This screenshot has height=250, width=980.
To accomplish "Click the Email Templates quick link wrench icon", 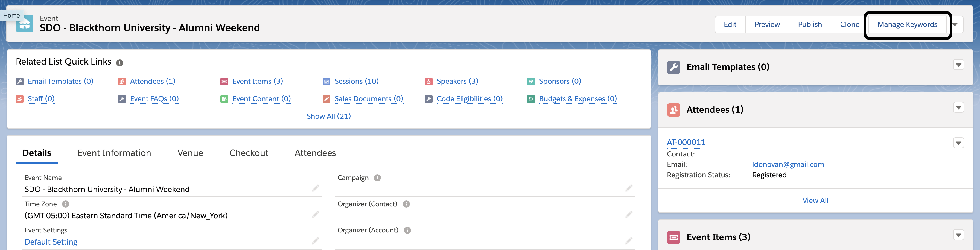I will click(x=20, y=82).
